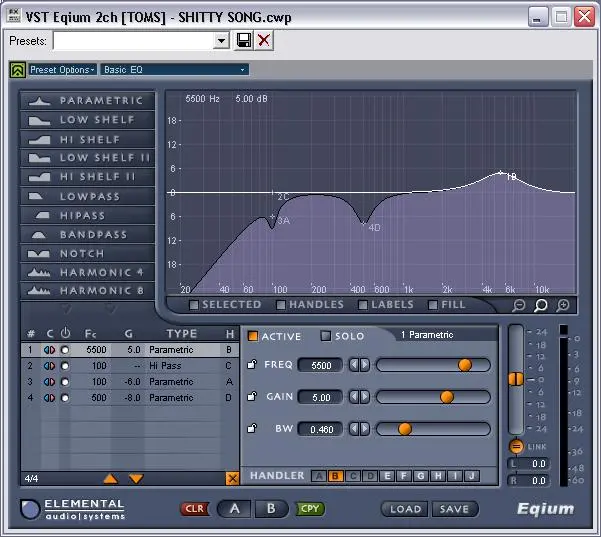The image size is (601, 537).
Task: Zoom out the EQ graph
Action: (x=519, y=305)
